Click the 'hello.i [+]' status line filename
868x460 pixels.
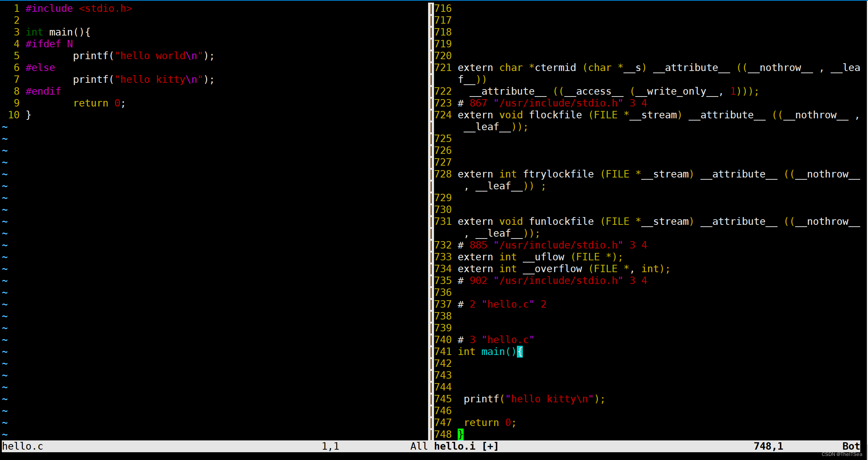point(466,446)
